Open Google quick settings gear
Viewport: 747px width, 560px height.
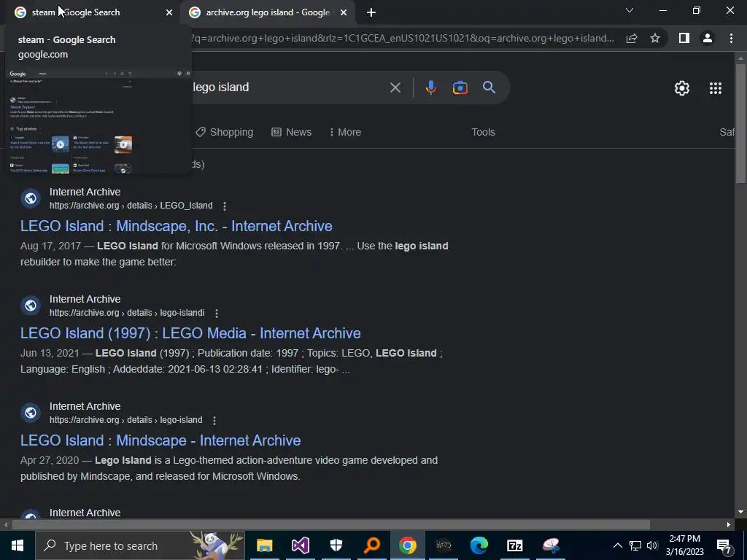pyautogui.click(x=682, y=88)
